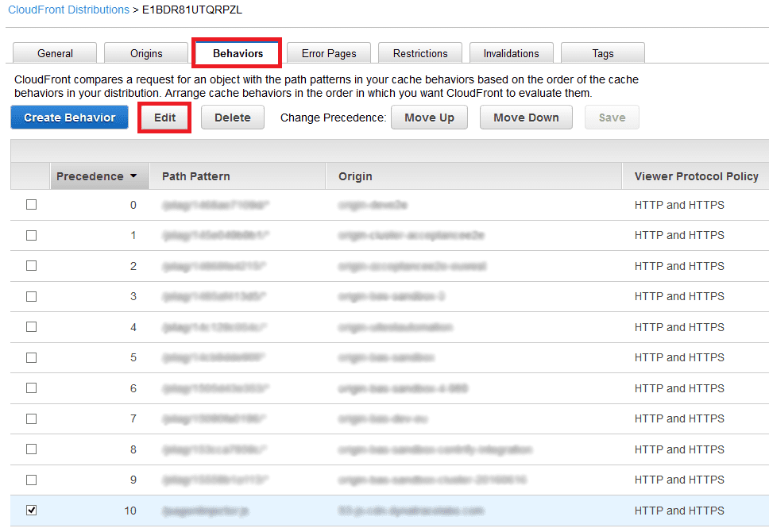
Task: Click HTTP and HTTPS in precedence 0 row
Action: [x=679, y=205]
